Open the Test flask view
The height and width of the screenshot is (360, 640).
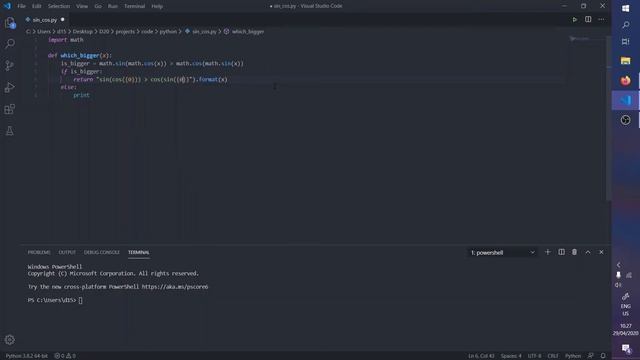(10, 131)
